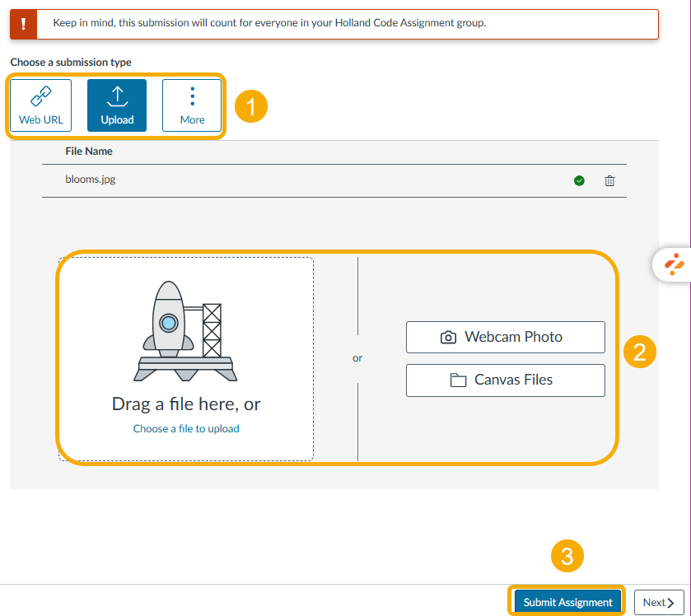
Task: Go to Next with the chevron button
Action: [x=659, y=603]
